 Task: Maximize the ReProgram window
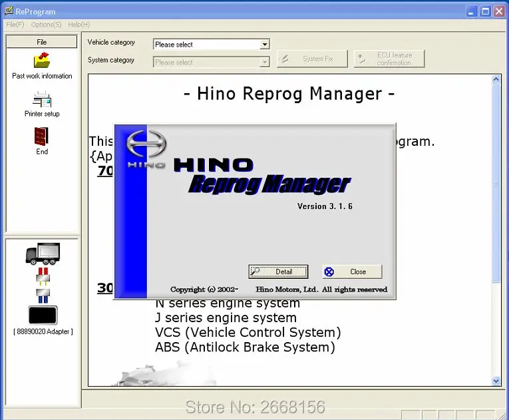(485, 12)
